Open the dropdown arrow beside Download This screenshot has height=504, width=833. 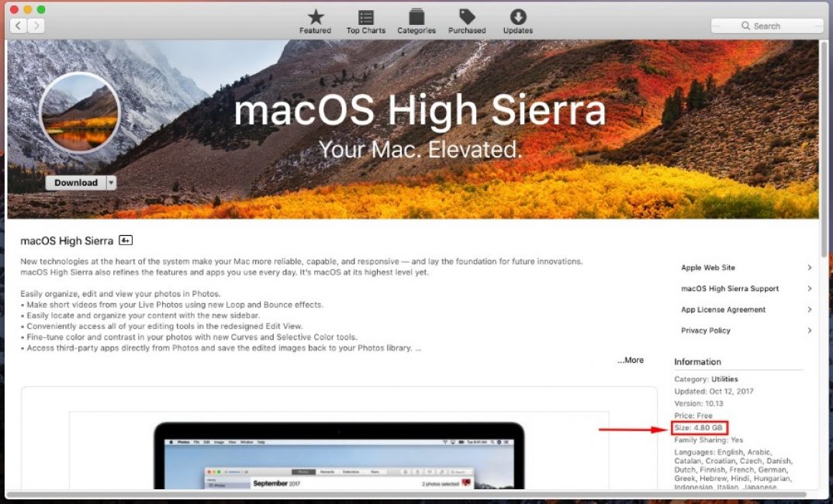point(111,183)
